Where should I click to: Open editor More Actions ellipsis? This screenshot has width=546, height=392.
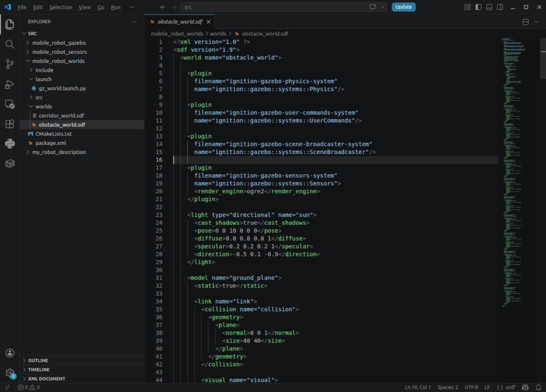coord(536,22)
